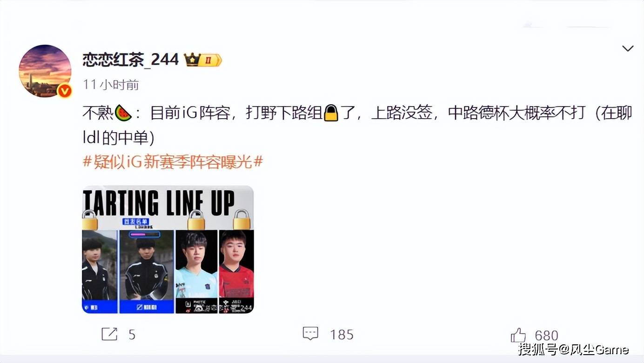Screen dimensions: 644x363
Task: Click the 11小时前 timestamp
Action: pos(111,85)
